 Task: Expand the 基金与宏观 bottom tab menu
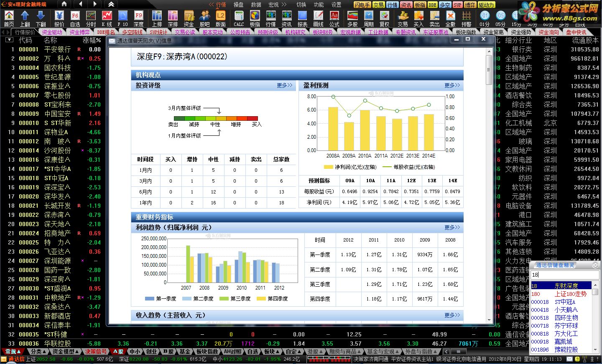(383, 351)
